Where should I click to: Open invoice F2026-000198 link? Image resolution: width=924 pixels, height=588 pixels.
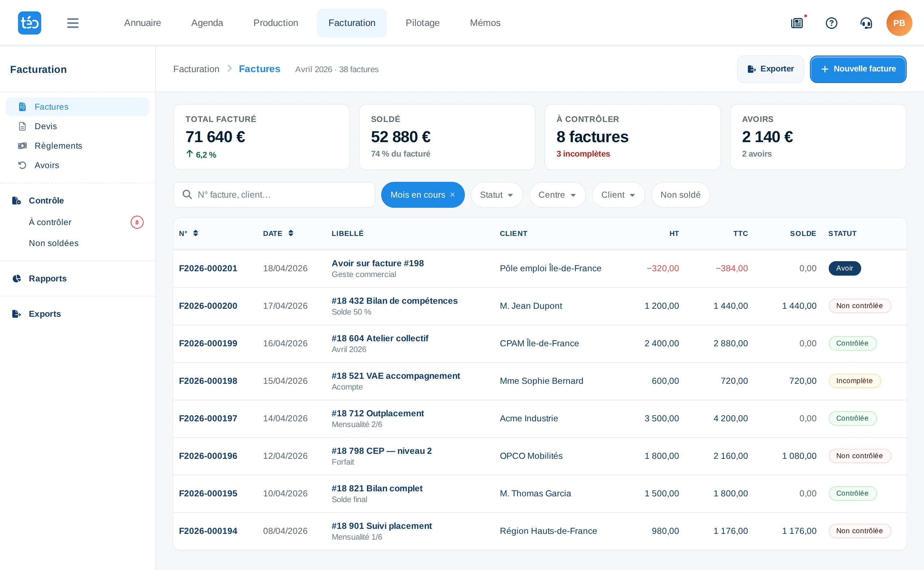point(208,381)
